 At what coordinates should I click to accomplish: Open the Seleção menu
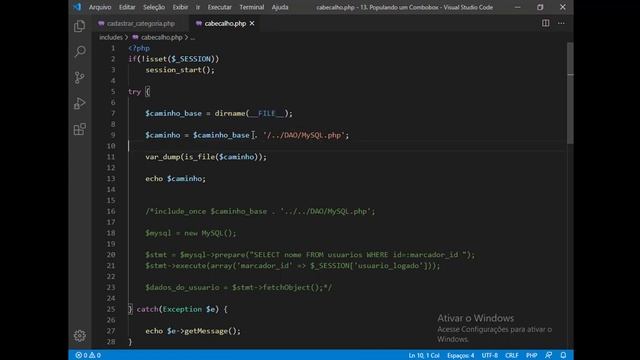[154, 7]
